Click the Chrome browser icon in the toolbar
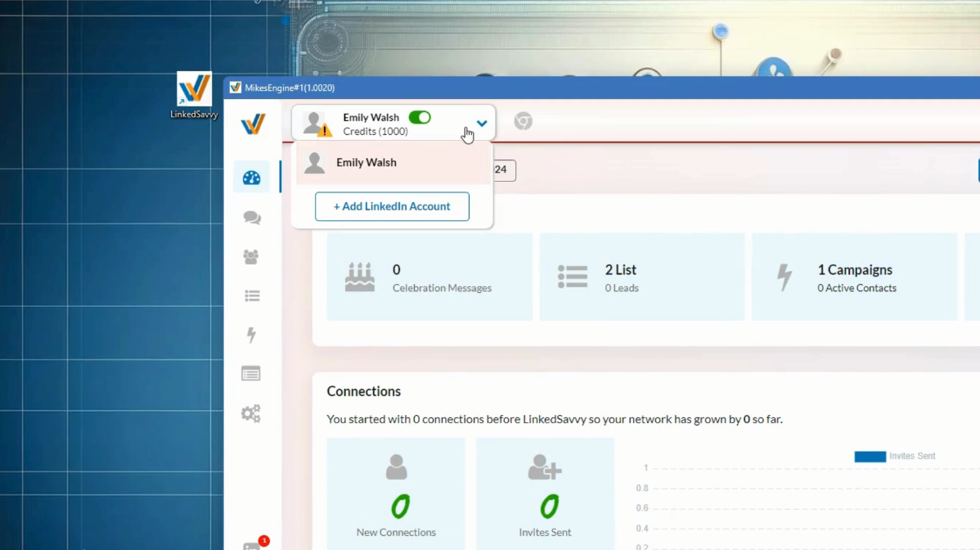 pyautogui.click(x=523, y=120)
